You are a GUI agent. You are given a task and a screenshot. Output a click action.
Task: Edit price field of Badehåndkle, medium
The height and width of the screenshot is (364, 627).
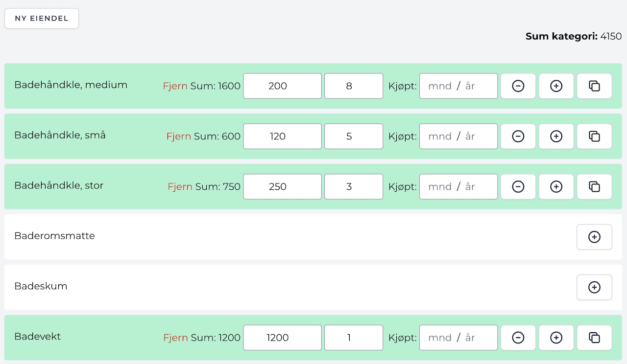pos(282,86)
